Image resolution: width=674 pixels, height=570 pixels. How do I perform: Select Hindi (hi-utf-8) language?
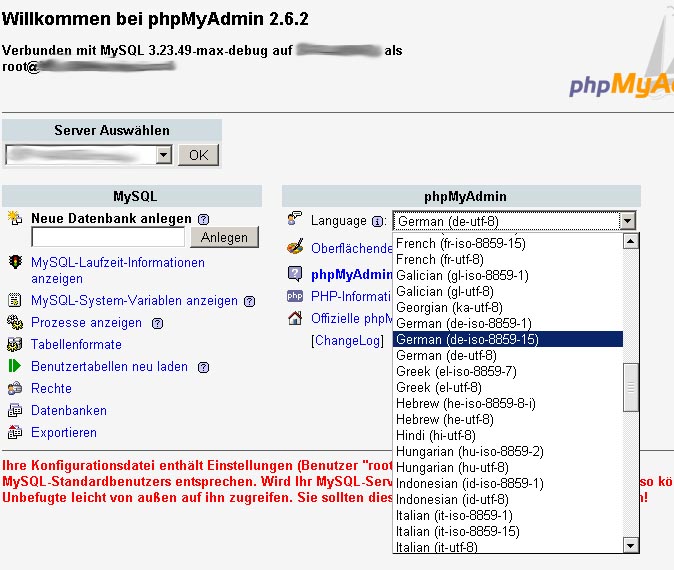pyautogui.click(x=508, y=435)
